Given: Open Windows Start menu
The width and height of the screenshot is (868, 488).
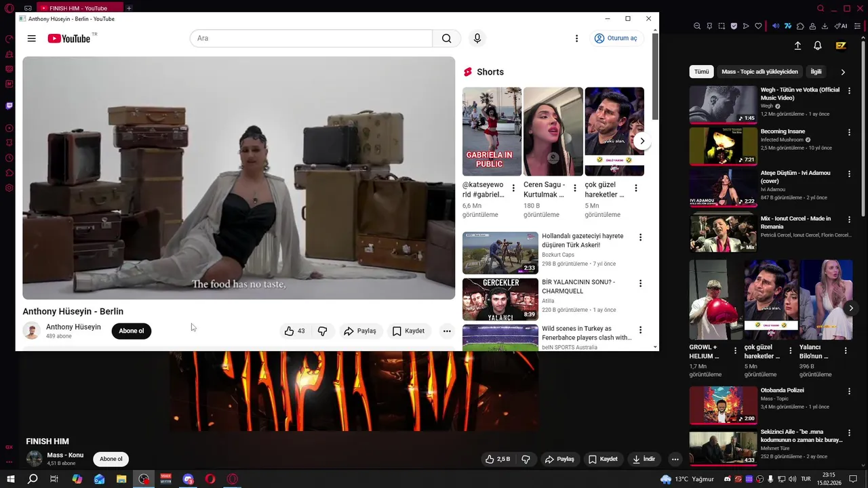Looking at the screenshot, I should [x=10, y=479].
